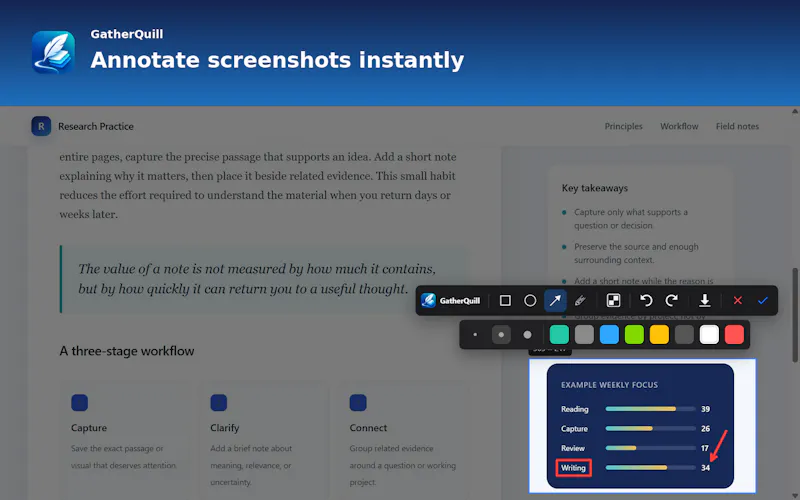Image resolution: width=800 pixels, height=500 pixels.
Task: Choose the smallest stroke size dot
Action: pos(475,335)
